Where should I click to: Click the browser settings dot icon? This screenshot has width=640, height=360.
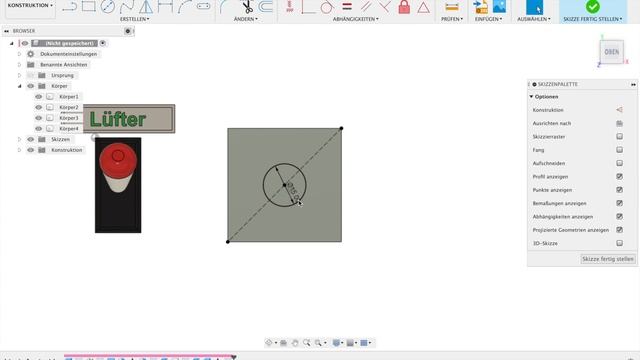pyautogui.click(x=128, y=31)
